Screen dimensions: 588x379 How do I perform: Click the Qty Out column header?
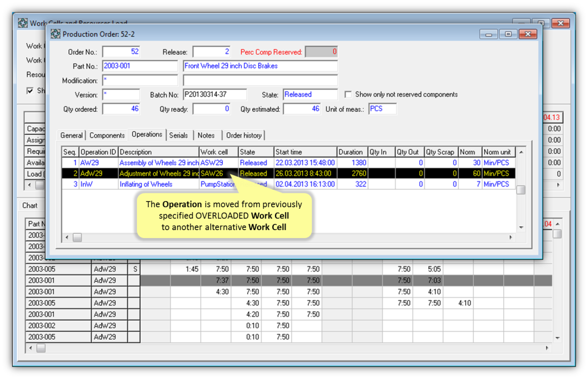[410, 152]
